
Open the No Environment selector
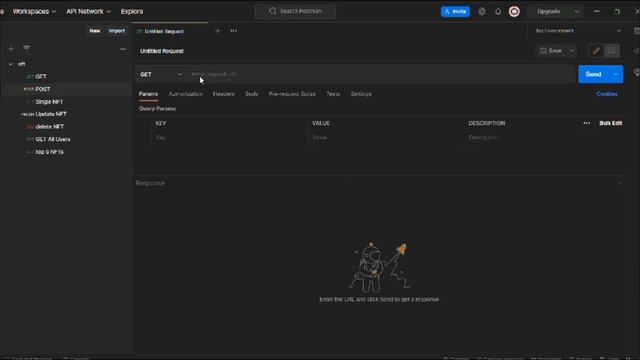(x=578, y=31)
